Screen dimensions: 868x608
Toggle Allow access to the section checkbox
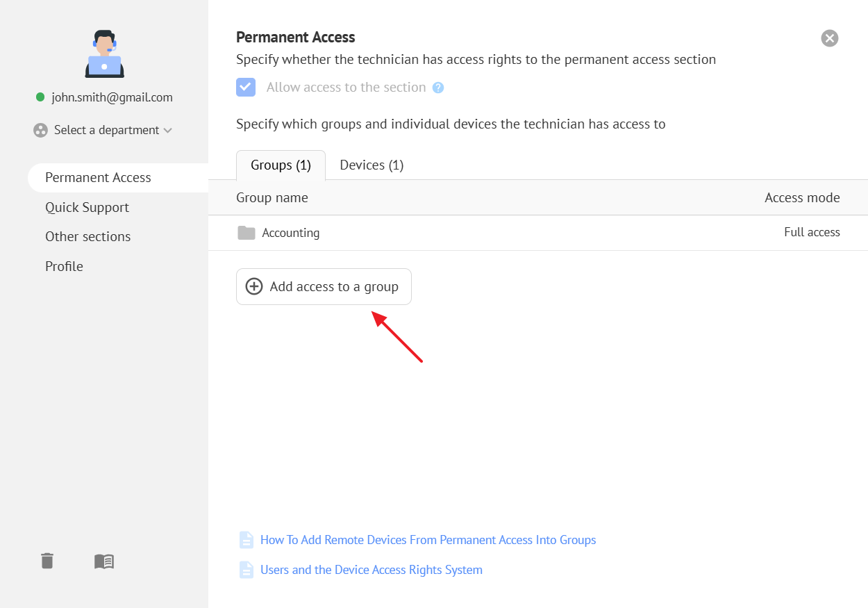pyautogui.click(x=246, y=88)
